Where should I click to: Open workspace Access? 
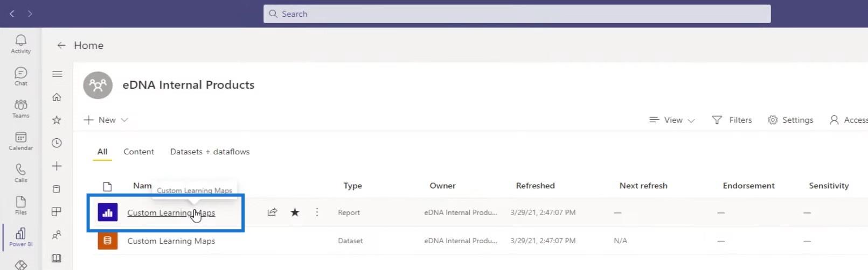[x=849, y=120]
